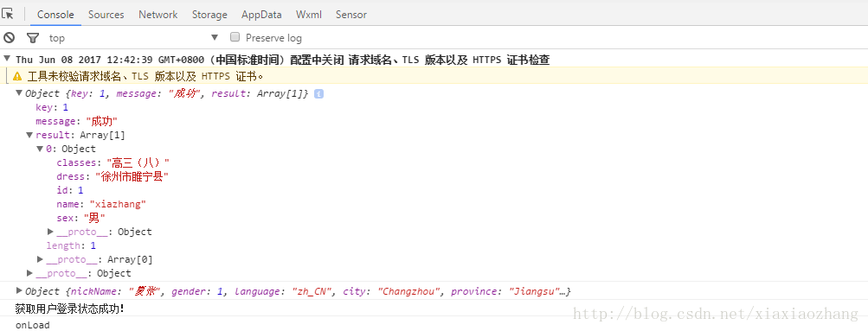Enable the Preserve log checkbox
868x331 pixels.
point(235,37)
